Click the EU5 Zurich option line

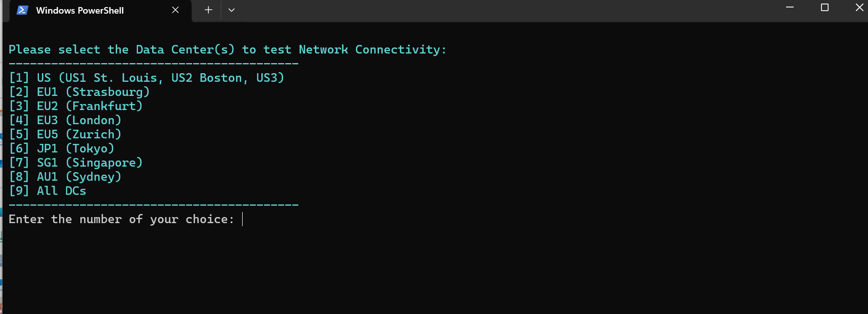tap(65, 134)
